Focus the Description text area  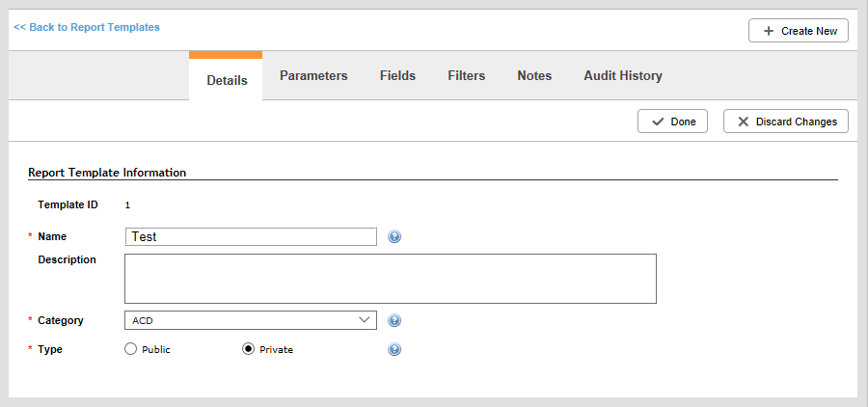pyautogui.click(x=391, y=279)
